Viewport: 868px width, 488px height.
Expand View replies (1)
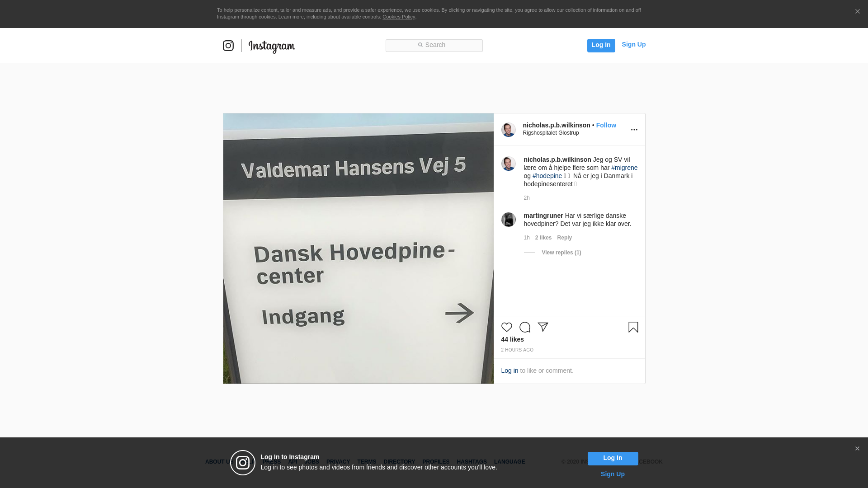click(561, 253)
